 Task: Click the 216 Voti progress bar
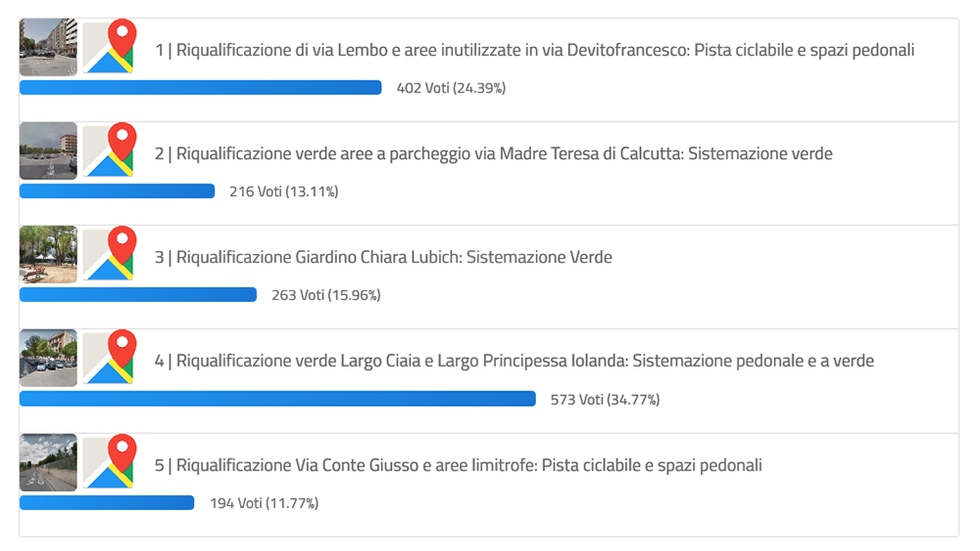(x=117, y=191)
